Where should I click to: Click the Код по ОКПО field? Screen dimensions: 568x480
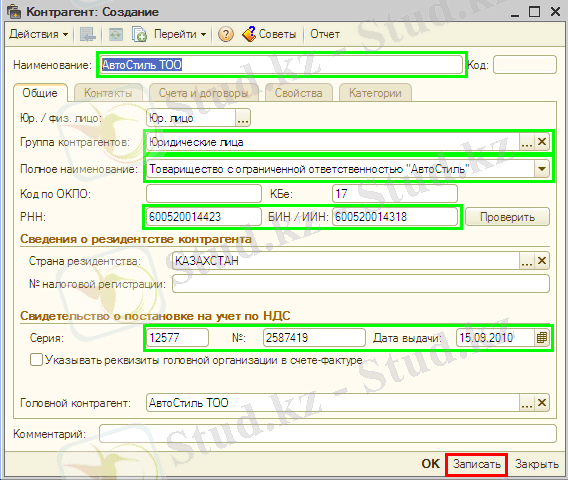pyautogui.click(x=204, y=193)
